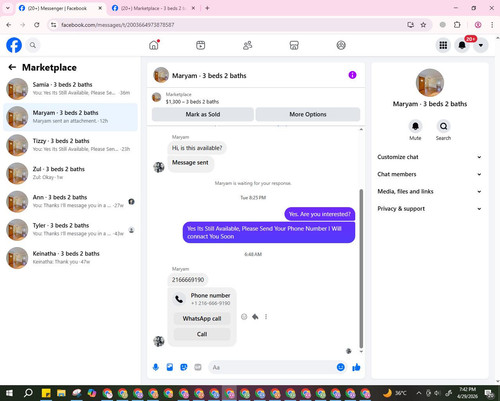500x401 pixels.
Task: Open Samia - 3 beds 2 baths conversation
Action: (70, 89)
